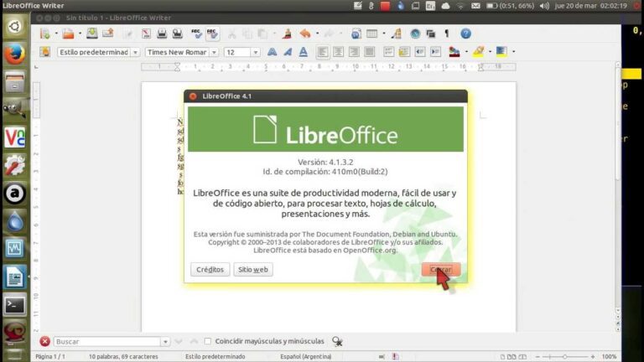Open the Times New Roman font dropdown
Screen dimensions: 644x362
tap(214, 53)
